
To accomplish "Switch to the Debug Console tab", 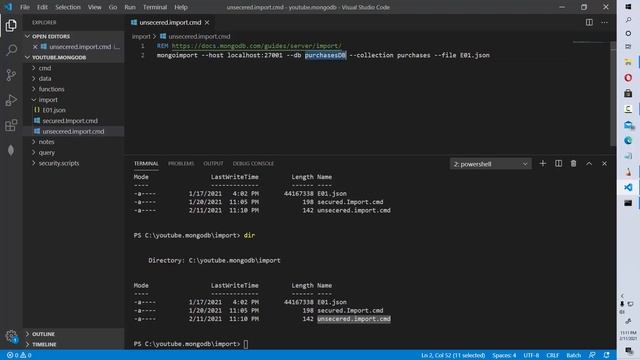I will coord(253,164).
